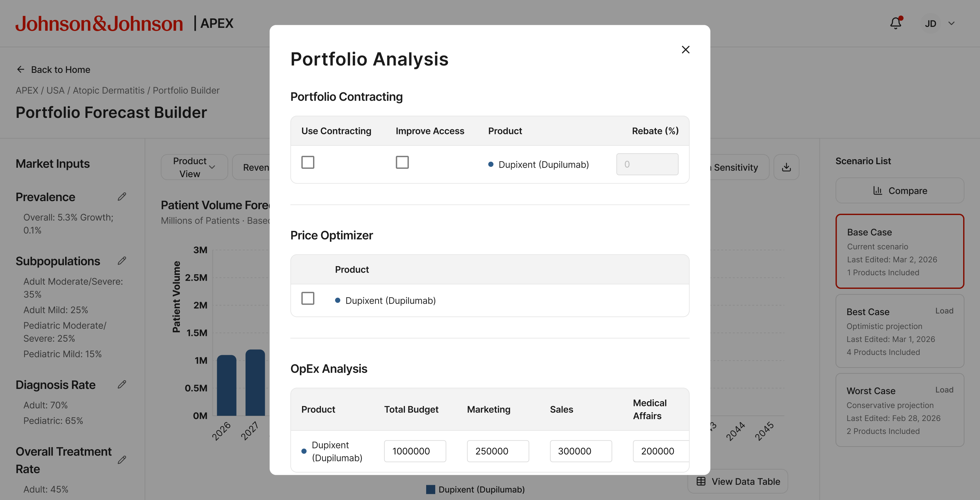Click the Johnson & Johnson logo
Viewport: 980px width, 500px height.
pos(99,24)
